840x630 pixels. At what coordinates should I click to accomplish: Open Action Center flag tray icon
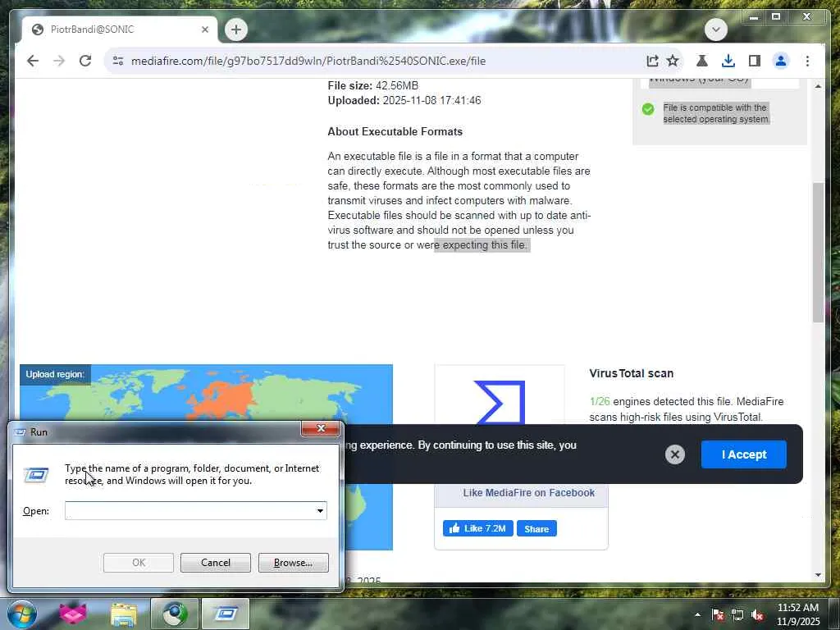(x=718, y=614)
